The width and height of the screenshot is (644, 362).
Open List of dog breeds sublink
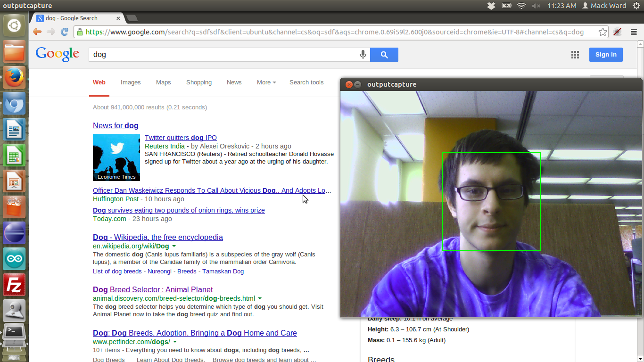117,271
